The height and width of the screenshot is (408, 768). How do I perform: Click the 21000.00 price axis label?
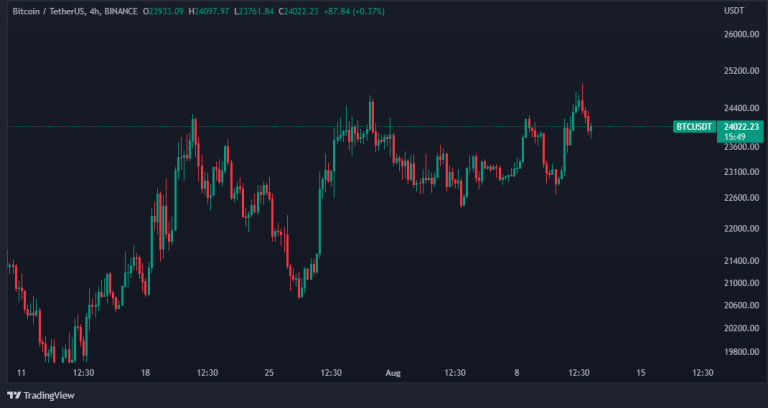click(742, 283)
